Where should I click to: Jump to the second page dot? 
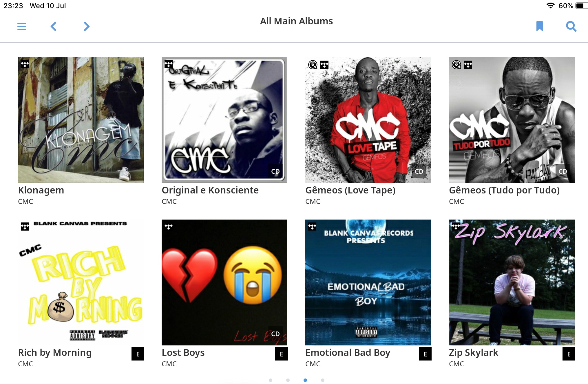(288, 380)
